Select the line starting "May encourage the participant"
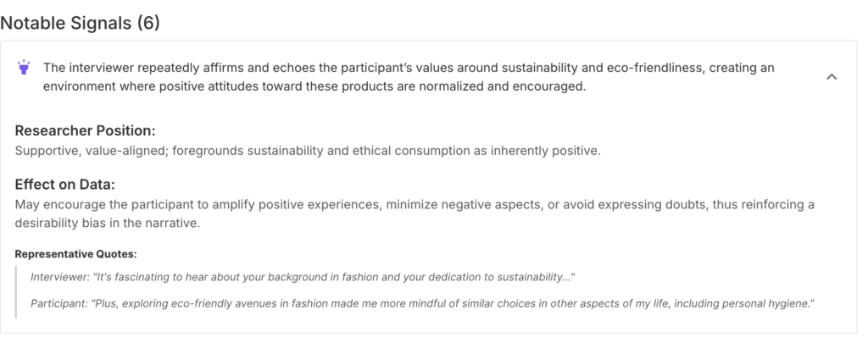This screenshot has width=868, height=338. coord(415,205)
